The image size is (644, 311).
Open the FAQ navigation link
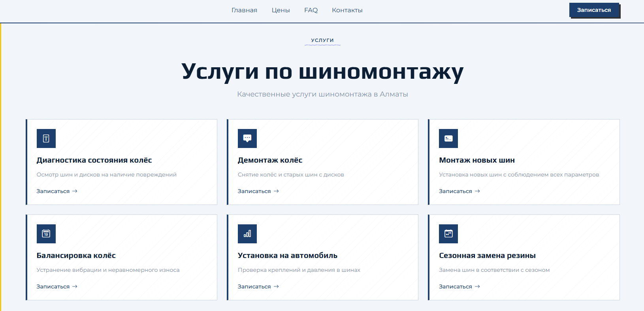pos(311,10)
